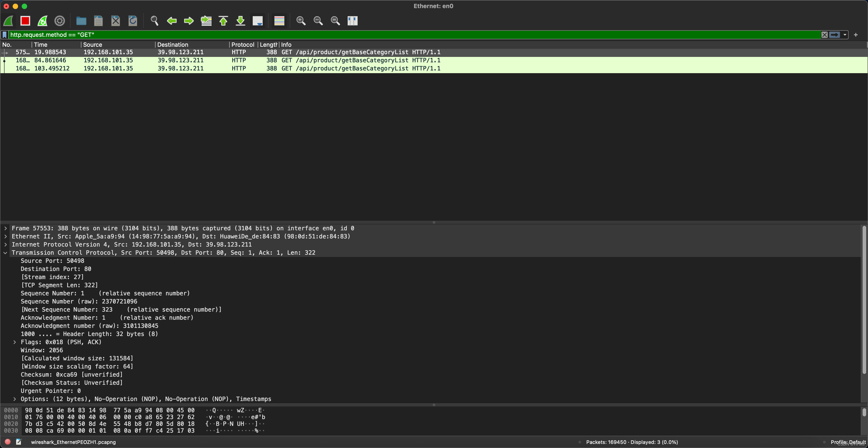868x448 pixels.
Task: Open the display filter bookmarks
Action: (4, 35)
